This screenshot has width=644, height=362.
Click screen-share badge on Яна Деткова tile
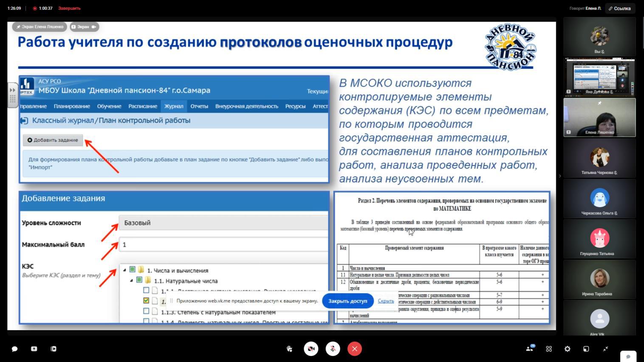[568, 92]
